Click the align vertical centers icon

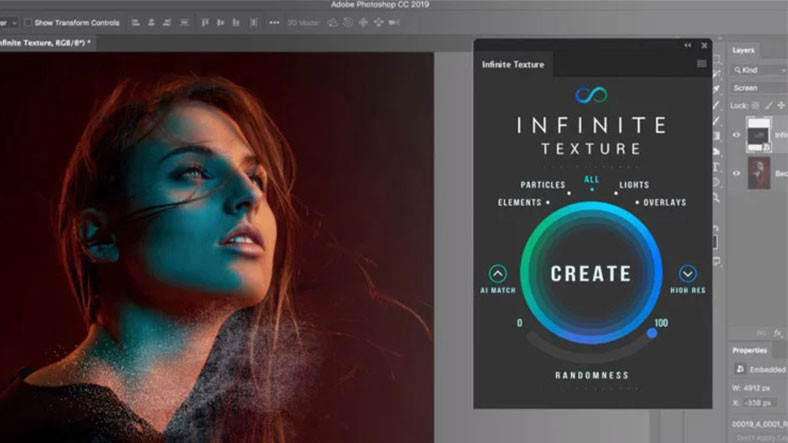tap(220, 23)
